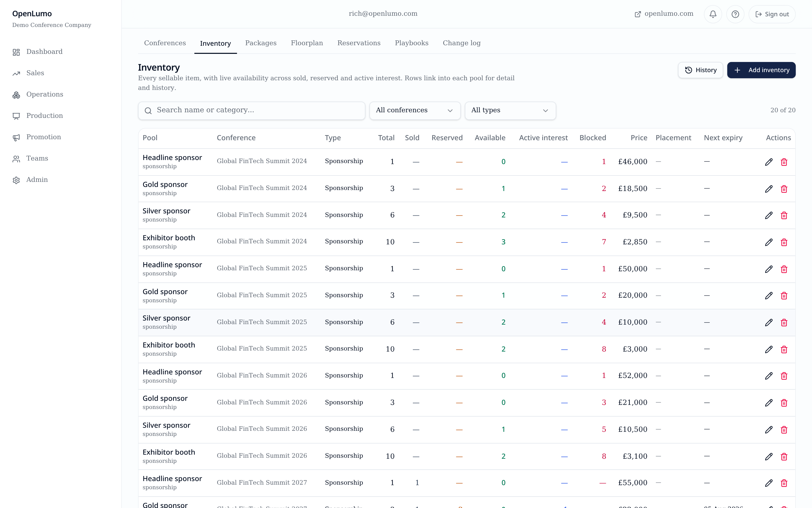Expand the All conferences dropdown
This screenshot has width=812, height=508.
(415, 110)
